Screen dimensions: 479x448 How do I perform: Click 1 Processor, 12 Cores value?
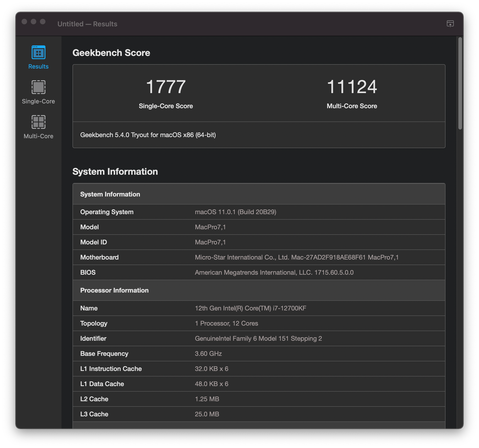click(x=226, y=323)
